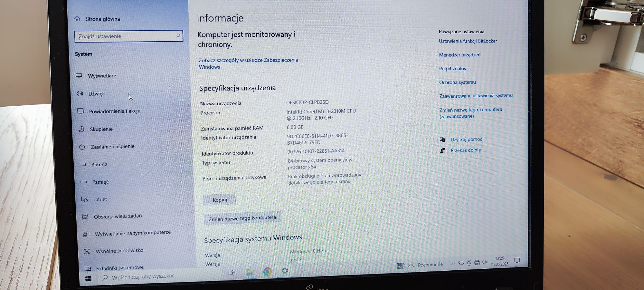Select Powiadomienia i akcje label
644x290 pixels.
115,111
